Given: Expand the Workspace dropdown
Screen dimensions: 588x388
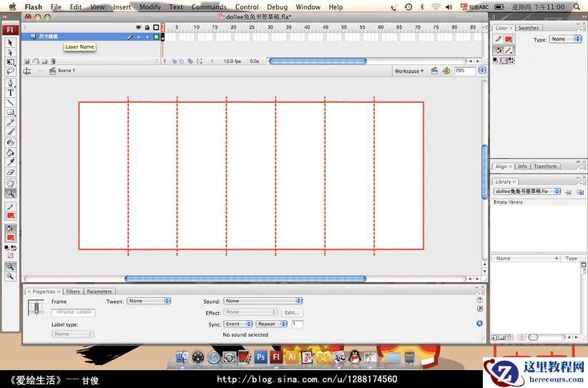Looking at the screenshot, I should click(x=409, y=71).
